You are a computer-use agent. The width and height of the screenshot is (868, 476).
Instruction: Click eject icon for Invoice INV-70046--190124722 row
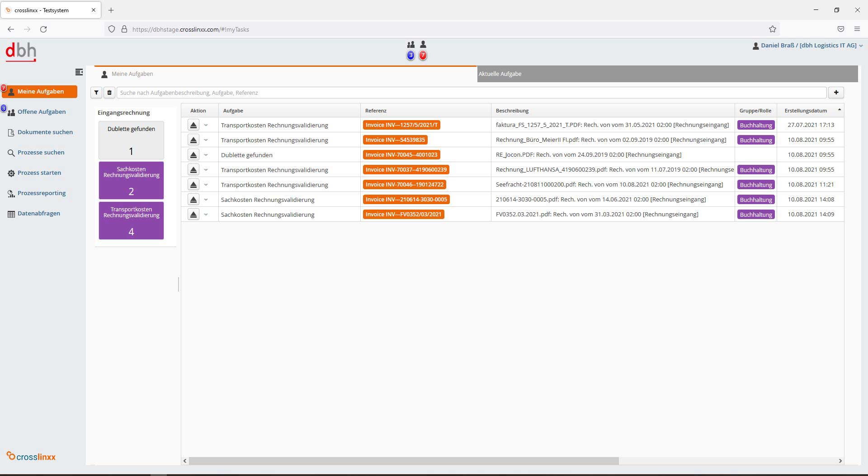coord(193,185)
